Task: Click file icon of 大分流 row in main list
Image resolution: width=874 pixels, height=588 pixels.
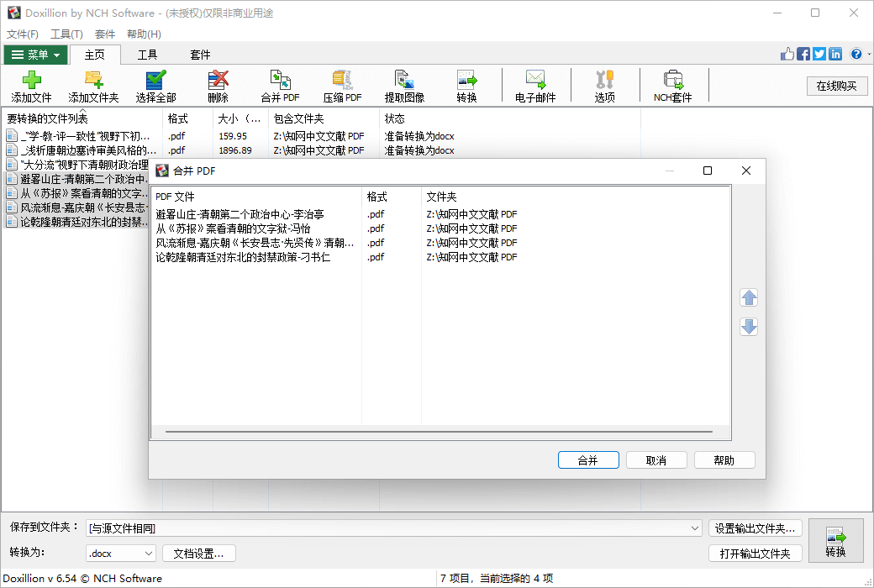Action: [x=12, y=165]
